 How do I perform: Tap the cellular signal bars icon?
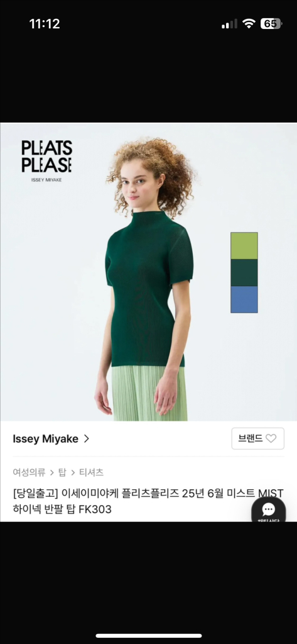pyautogui.click(x=229, y=25)
